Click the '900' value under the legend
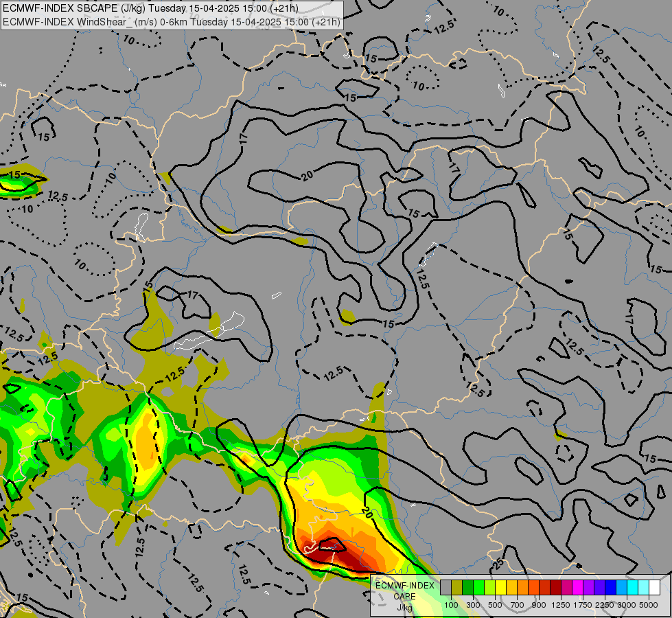This screenshot has width=672, height=618. pyautogui.click(x=539, y=605)
